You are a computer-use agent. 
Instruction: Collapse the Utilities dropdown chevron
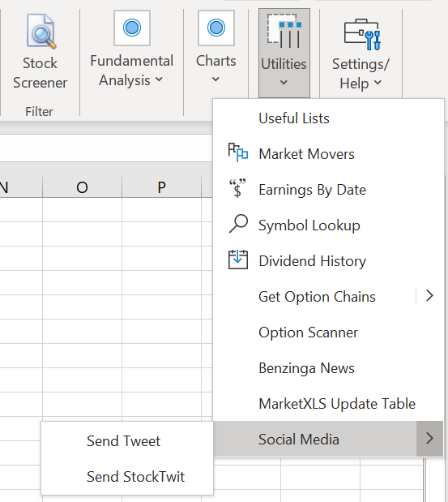[x=284, y=82]
